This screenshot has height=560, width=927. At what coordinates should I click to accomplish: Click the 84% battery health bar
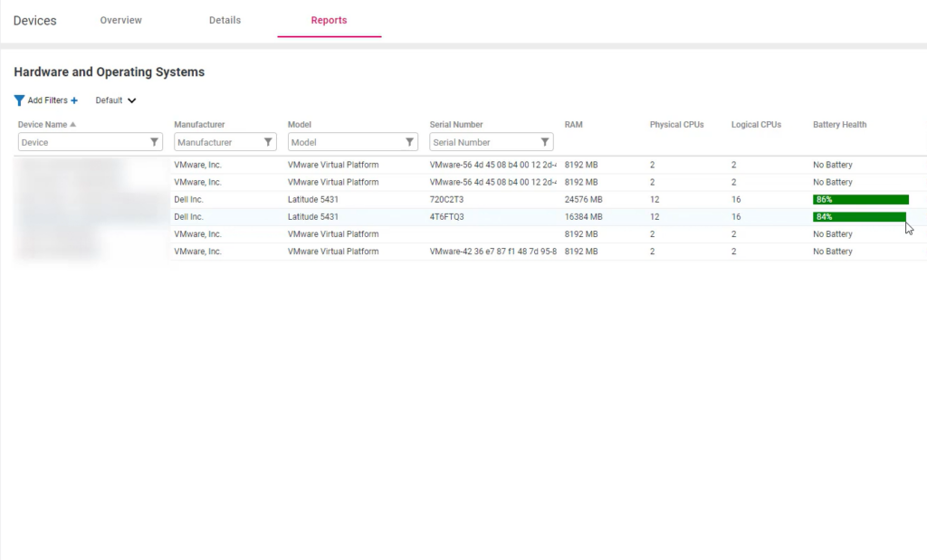coord(859,217)
